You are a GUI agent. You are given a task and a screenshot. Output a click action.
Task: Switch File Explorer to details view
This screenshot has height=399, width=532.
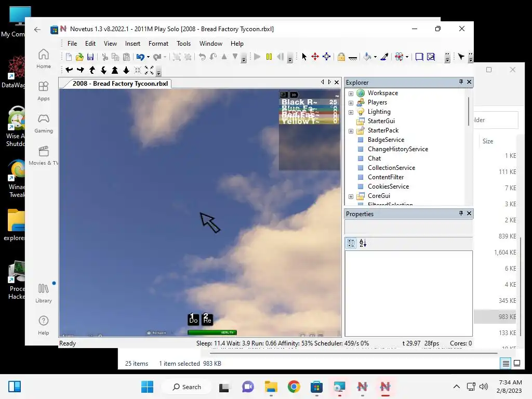coord(506,363)
